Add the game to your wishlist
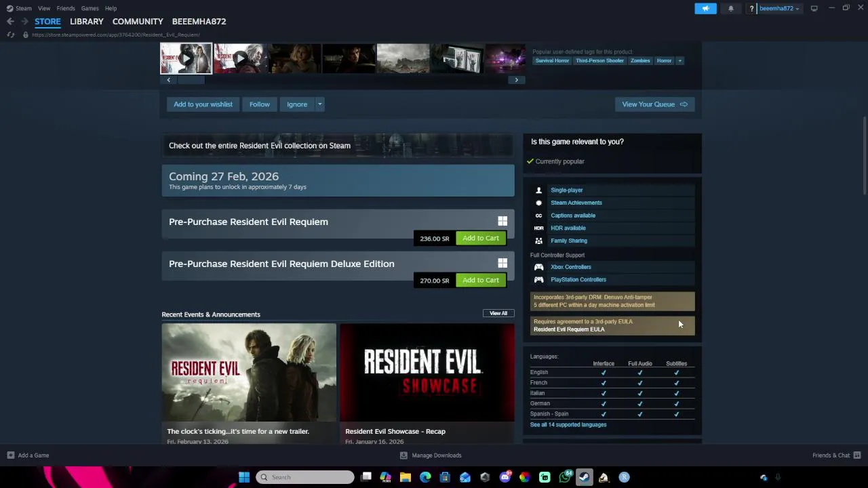This screenshot has height=488, width=868. click(203, 104)
